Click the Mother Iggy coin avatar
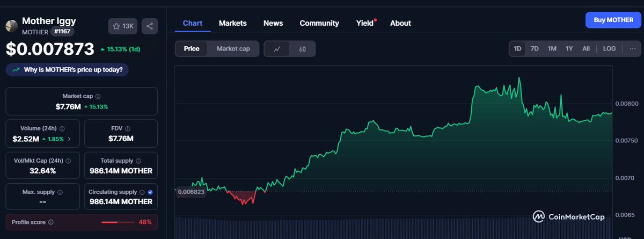This screenshot has height=239, width=644. (x=11, y=26)
